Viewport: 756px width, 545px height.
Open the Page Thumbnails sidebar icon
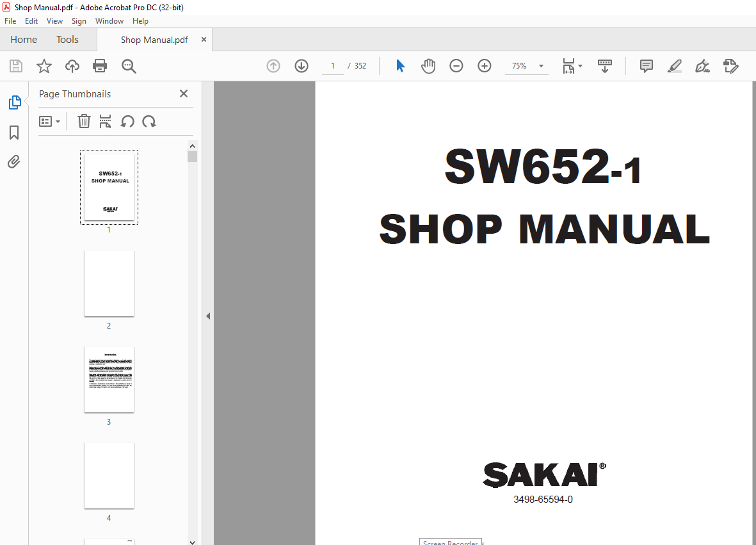(x=15, y=102)
